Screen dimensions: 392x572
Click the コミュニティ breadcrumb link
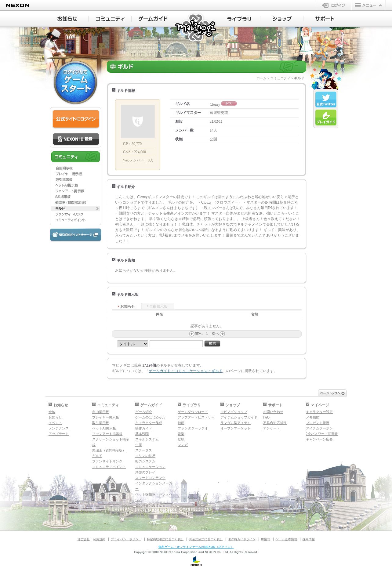tap(280, 78)
